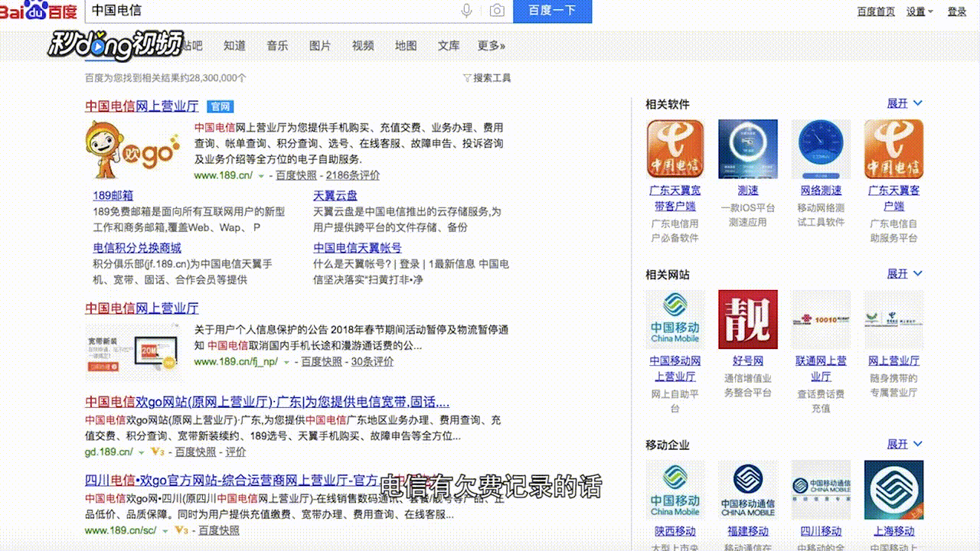Switch to the 文库 tab
980x551 pixels.
(x=449, y=46)
